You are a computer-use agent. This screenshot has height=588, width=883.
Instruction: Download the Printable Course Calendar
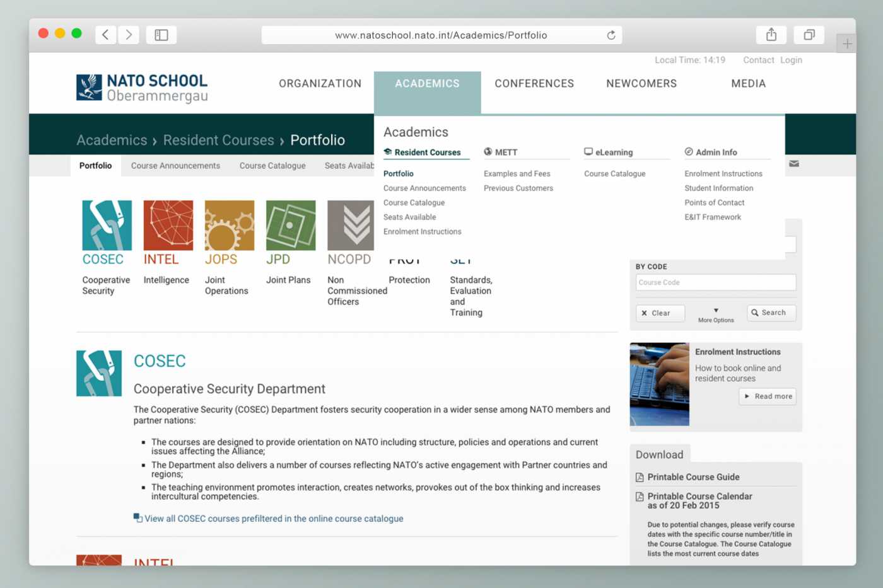pyautogui.click(x=699, y=501)
